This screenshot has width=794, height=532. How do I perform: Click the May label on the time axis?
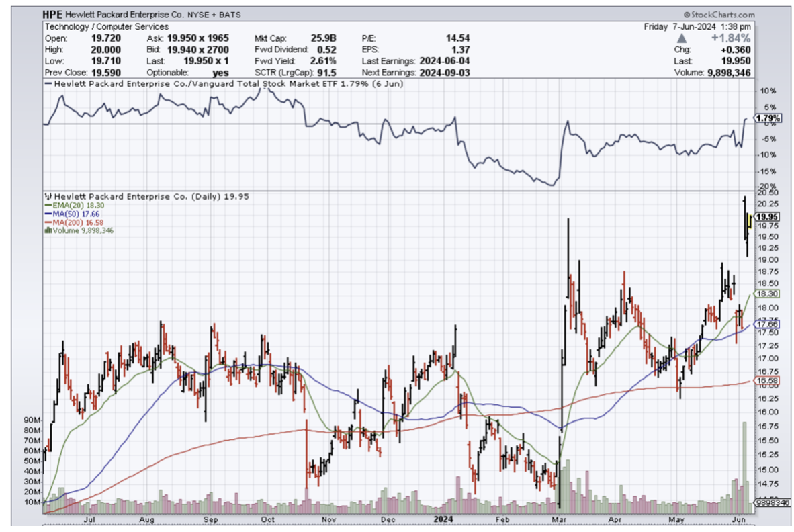pyautogui.click(x=676, y=519)
